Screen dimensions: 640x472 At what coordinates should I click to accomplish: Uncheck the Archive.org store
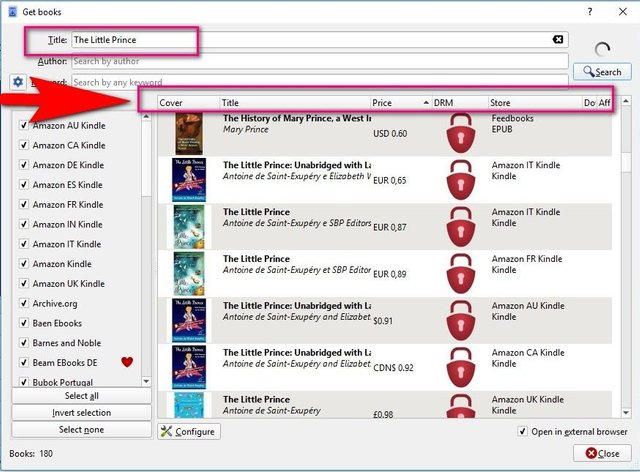(x=24, y=303)
